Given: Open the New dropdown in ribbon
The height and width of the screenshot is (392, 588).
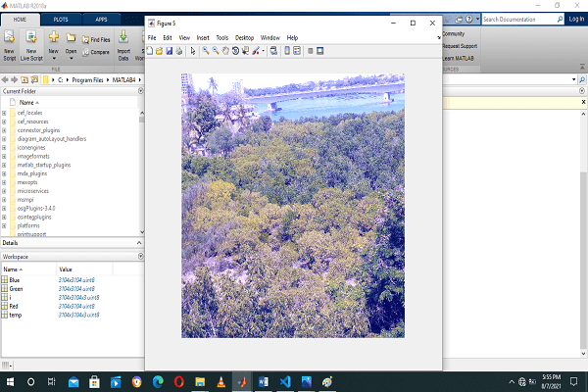Looking at the screenshot, I should tap(53, 56).
